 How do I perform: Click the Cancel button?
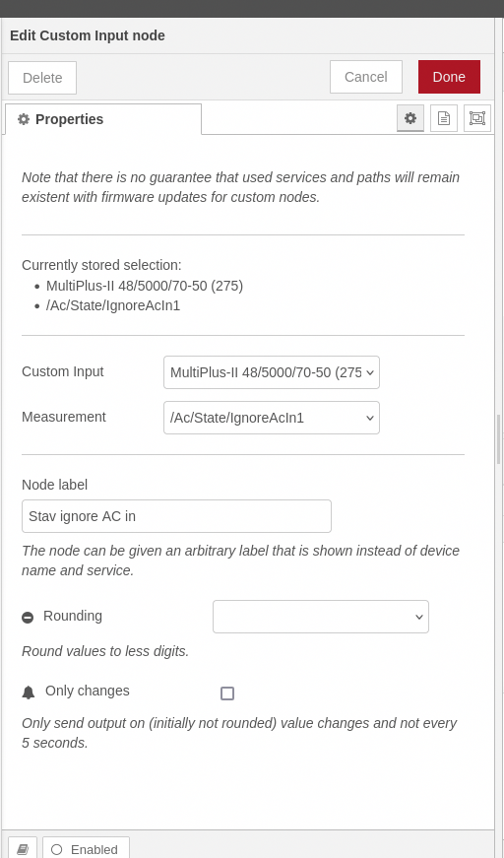tap(366, 77)
